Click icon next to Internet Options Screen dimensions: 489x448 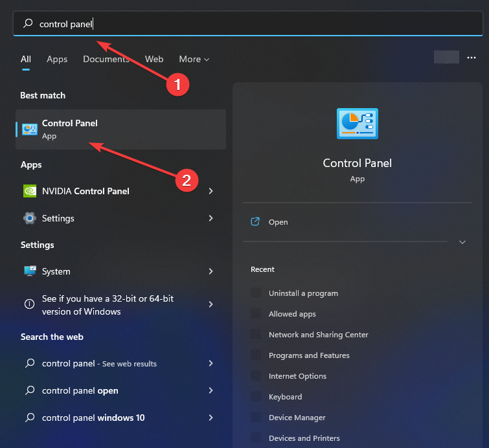pyautogui.click(x=256, y=375)
